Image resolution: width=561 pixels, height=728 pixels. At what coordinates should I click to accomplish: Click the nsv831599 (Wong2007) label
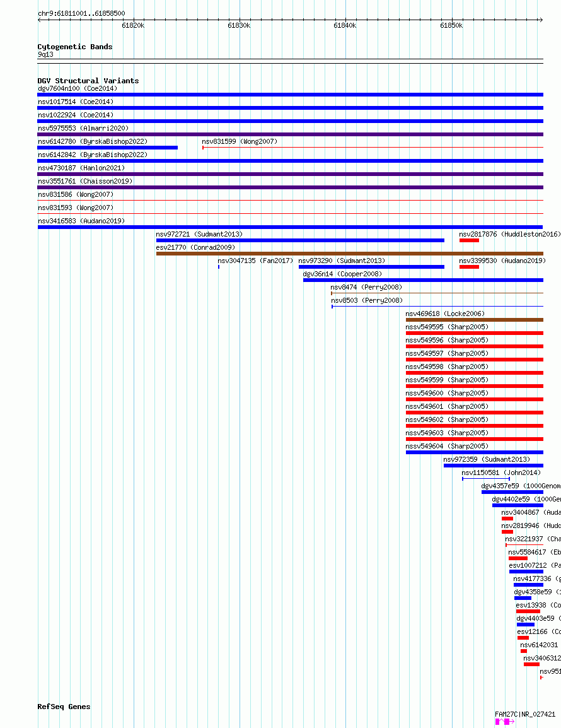(240, 141)
